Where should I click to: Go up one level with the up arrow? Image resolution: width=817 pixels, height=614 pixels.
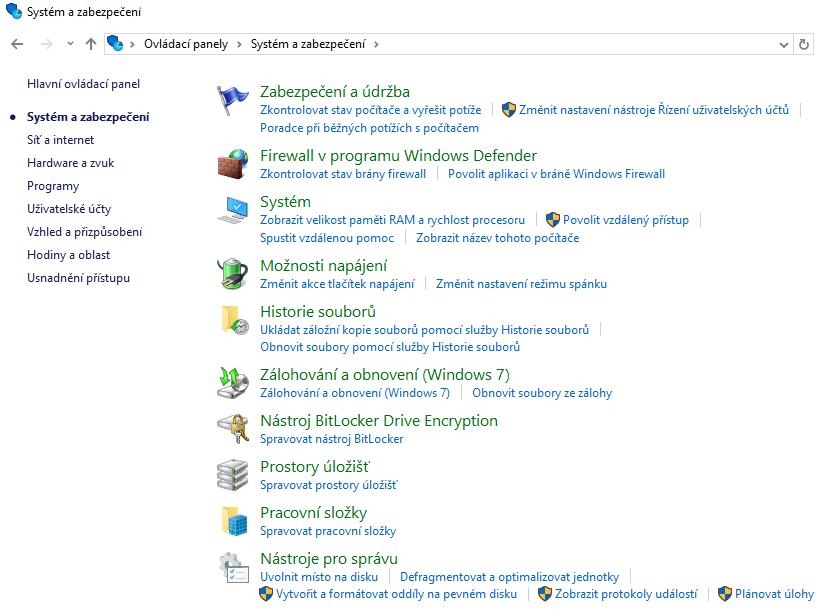pos(91,44)
